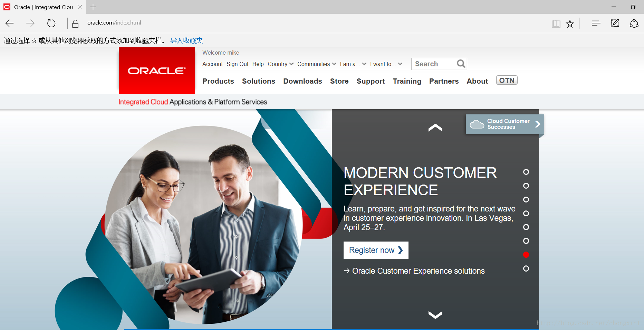
Task: Click the browser forward arrow
Action: (x=30, y=23)
